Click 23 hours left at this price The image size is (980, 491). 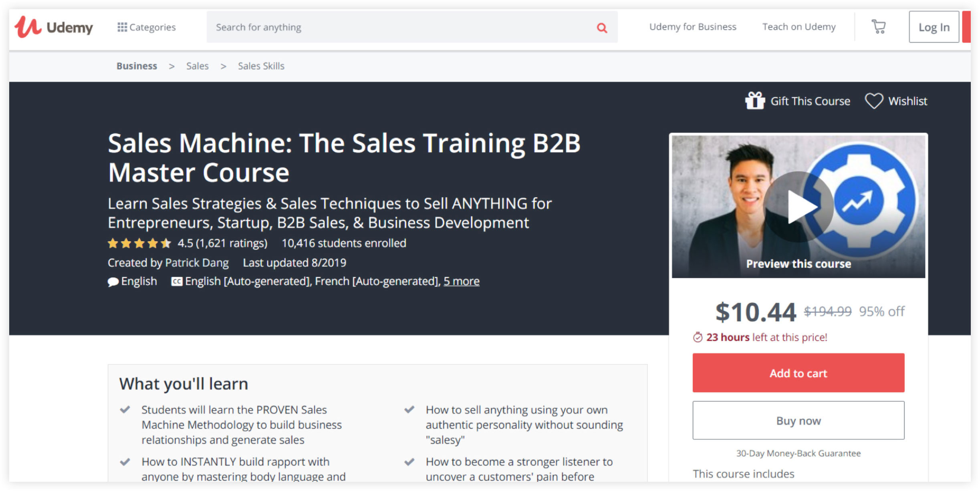[766, 337]
